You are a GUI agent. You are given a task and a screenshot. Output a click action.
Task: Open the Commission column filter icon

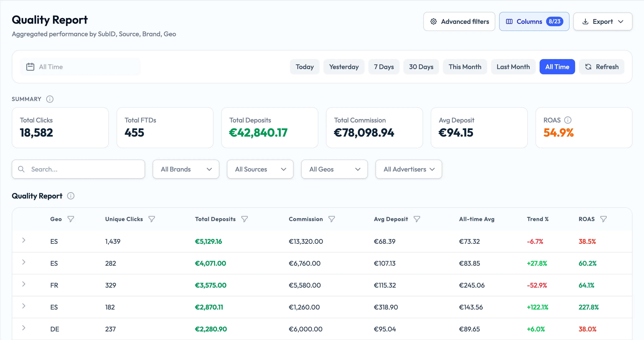click(x=332, y=219)
